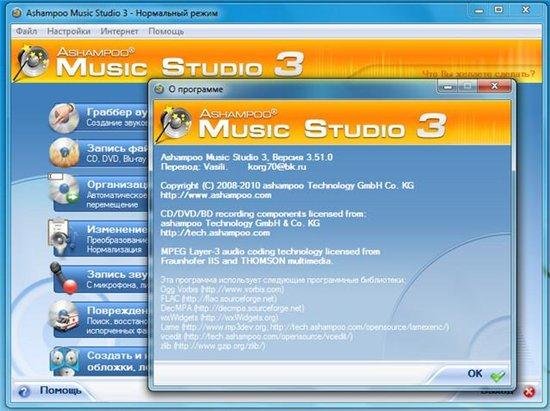Click the blue question mark help icon
Screen dimensions: 550x411
pos(24,391)
